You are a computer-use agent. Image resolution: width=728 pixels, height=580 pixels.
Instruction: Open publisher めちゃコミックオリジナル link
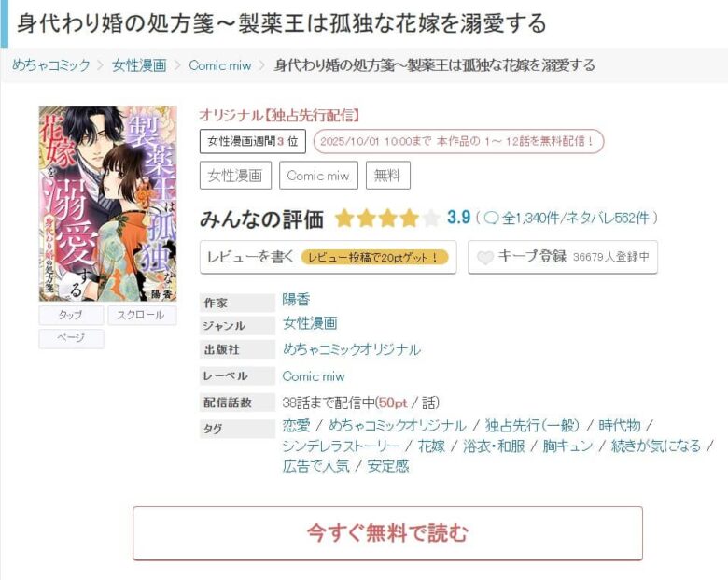[x=352, y=349]
